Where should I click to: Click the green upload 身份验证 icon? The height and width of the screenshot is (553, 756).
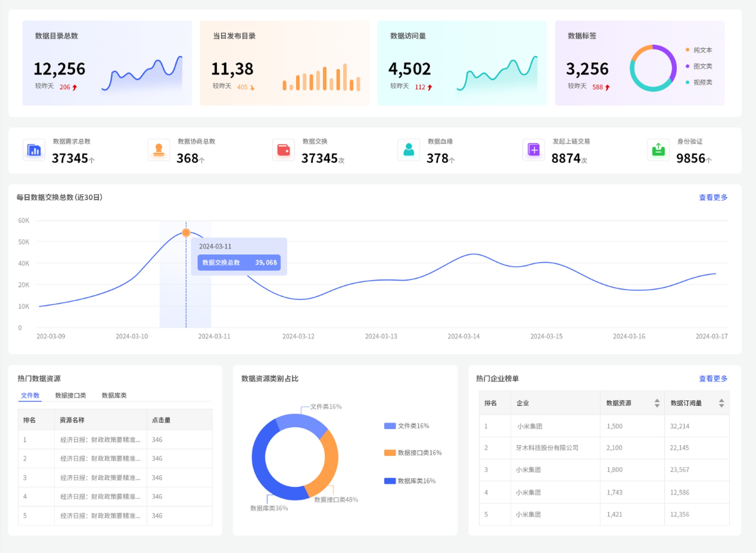658,150
